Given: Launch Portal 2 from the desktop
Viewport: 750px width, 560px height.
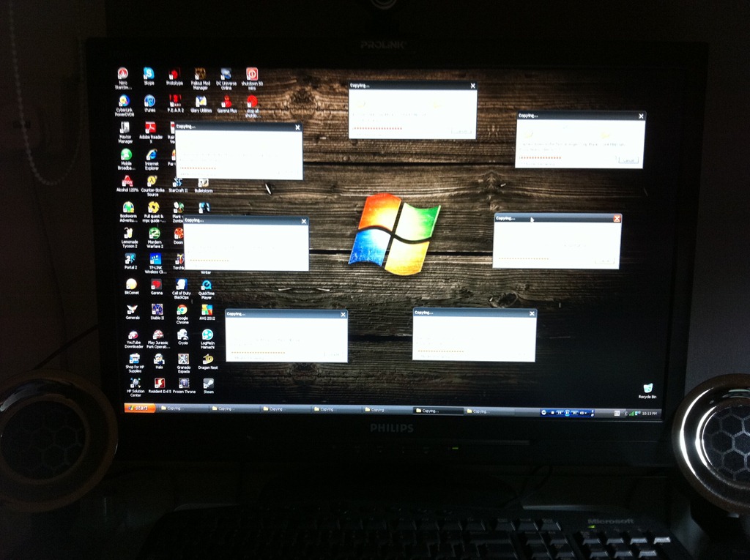Looking at the screenshot, I should (130, 262).
